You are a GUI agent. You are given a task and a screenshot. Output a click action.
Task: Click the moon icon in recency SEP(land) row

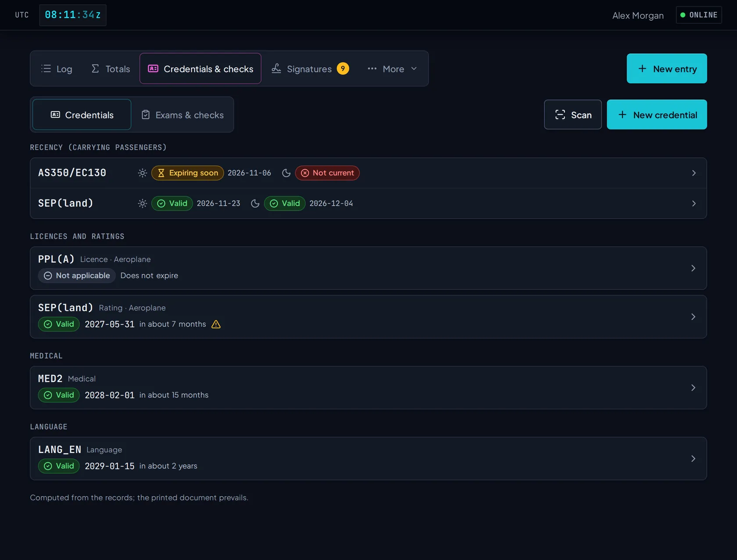click(x=255, y=203)
